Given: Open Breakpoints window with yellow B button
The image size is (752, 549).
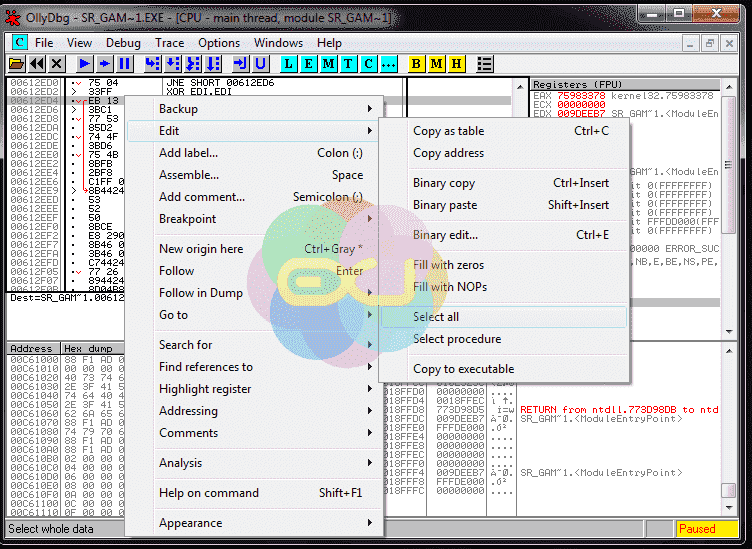Looking at the screenshot, I should [416, 63].
